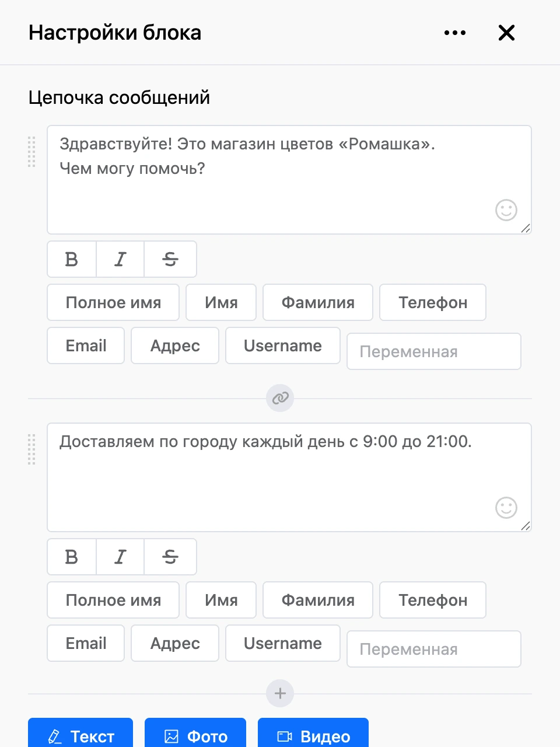Insert Username variable into the delivery message
Screen dimensions: 560x747
[x=283, y=643]
